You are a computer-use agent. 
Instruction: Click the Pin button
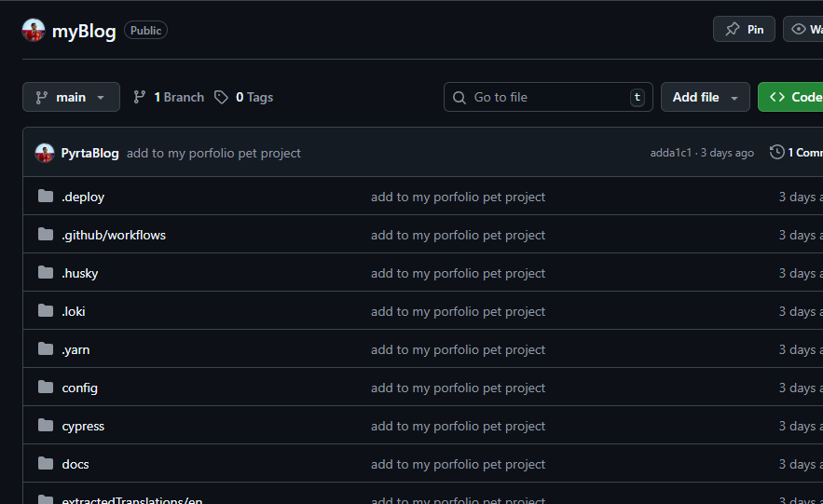[744, 30]
